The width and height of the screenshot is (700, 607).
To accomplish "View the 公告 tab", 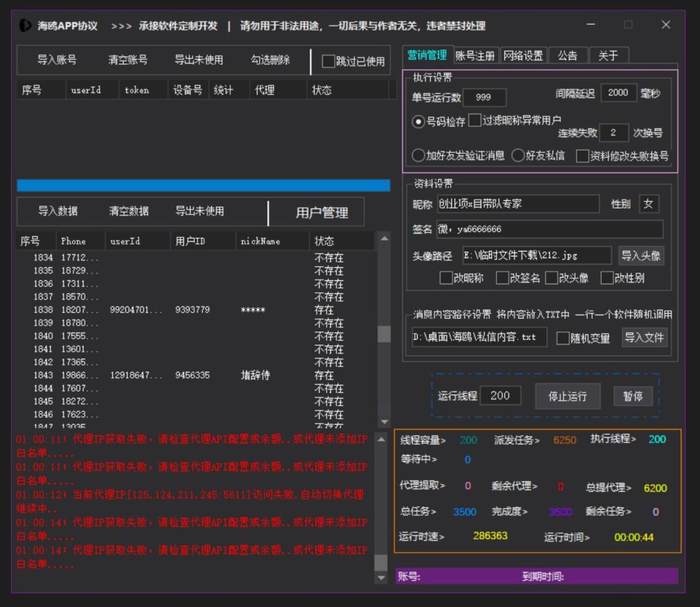I will [x=569, y=55].
